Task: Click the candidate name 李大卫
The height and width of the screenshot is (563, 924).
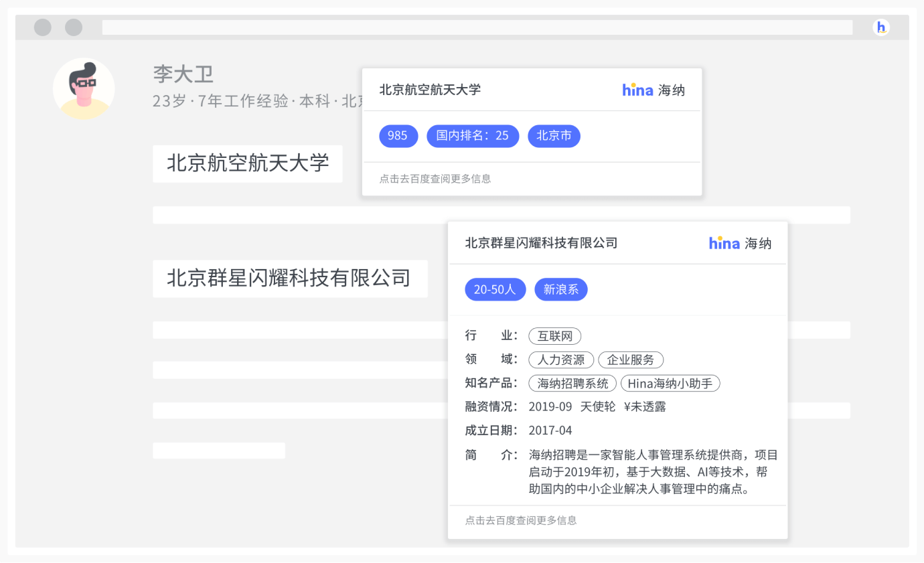Action: pos(183,74)
